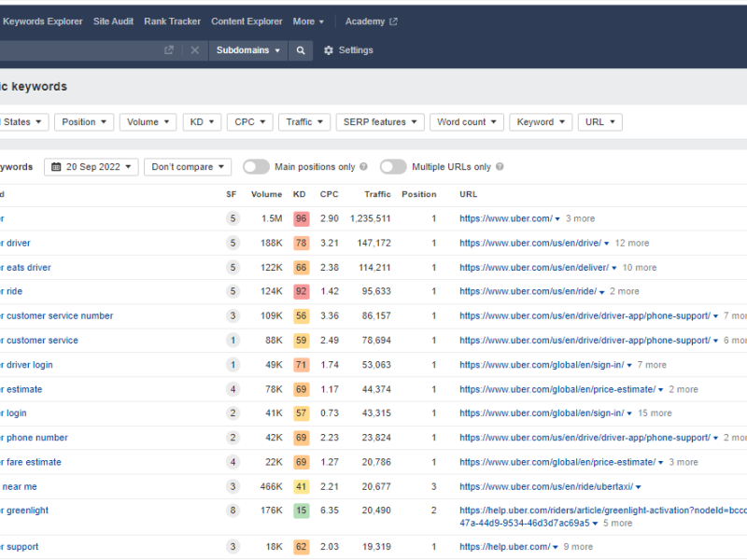Click the "12 more" link in the URL column
This screenshot has width=747, height=560.
point(631,244)
